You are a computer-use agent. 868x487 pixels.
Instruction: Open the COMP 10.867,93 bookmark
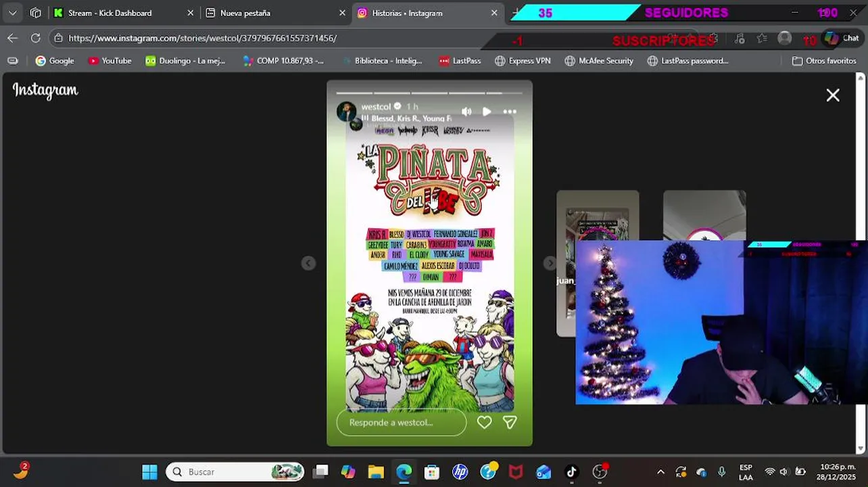tap(283, 61)
